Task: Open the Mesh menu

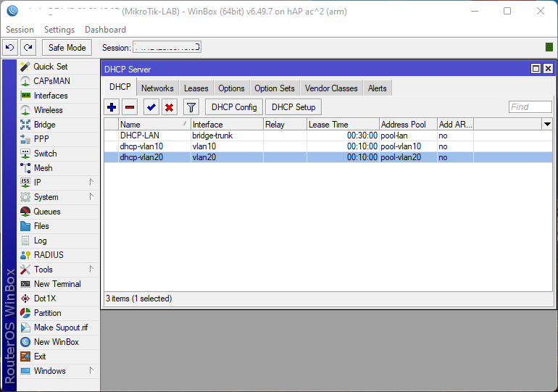Action: pos(59,168)
